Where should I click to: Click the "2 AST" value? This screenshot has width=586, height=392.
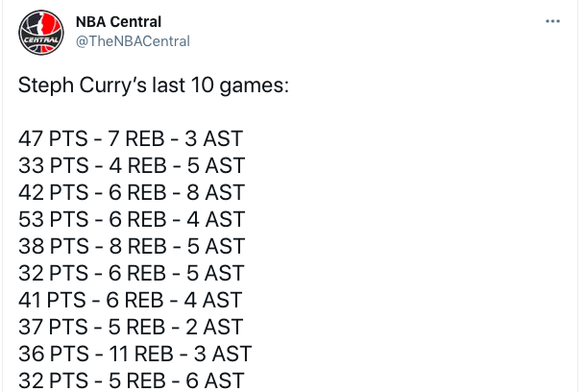214,327
